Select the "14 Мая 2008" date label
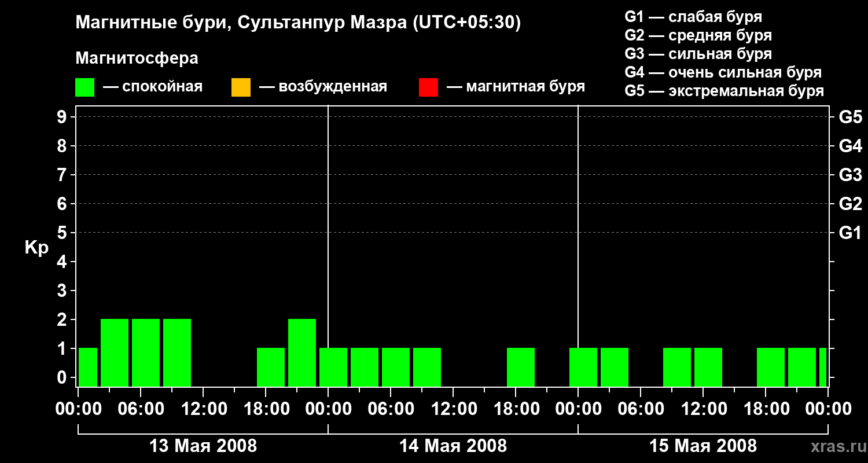The width and height of the screenshot is (868, 463). click(453, 446)
